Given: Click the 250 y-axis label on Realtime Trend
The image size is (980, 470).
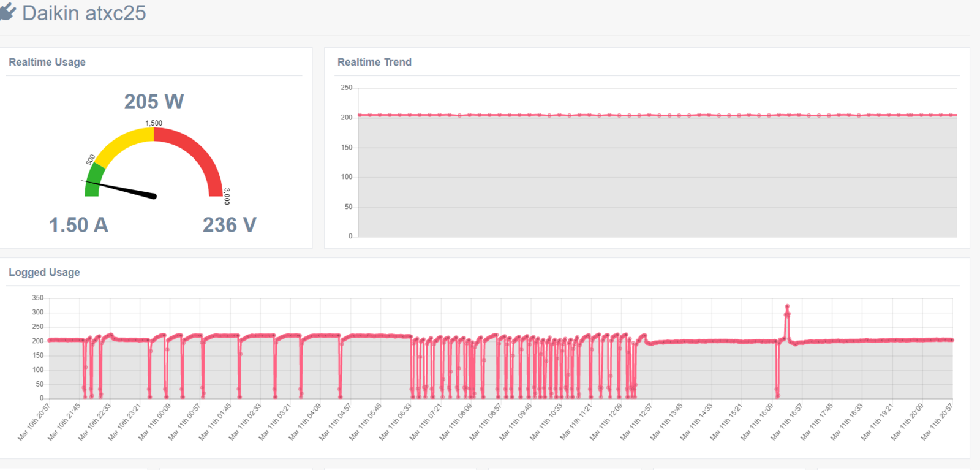Looking at the screenshot, I should (x=347, y=88).
